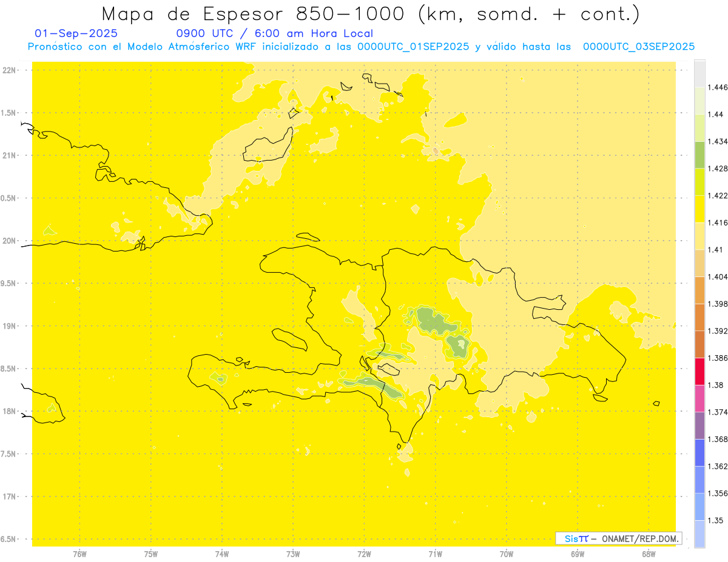Click the '18N' latitude label
The width and height of the screenshot is (728, 562).
10,411
